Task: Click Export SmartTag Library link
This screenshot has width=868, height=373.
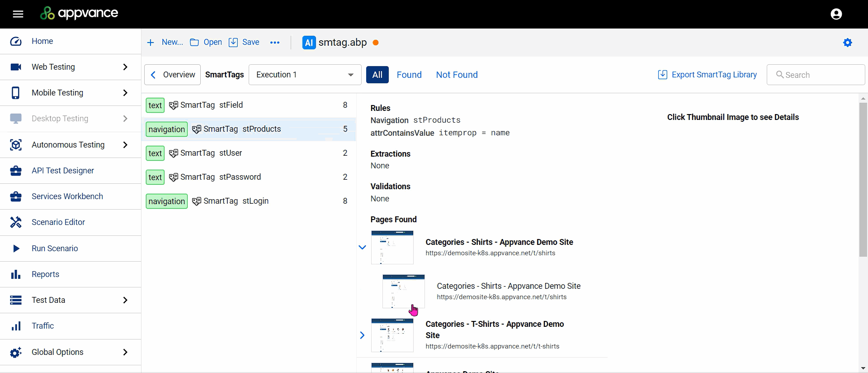Action: tap(714, 75)
